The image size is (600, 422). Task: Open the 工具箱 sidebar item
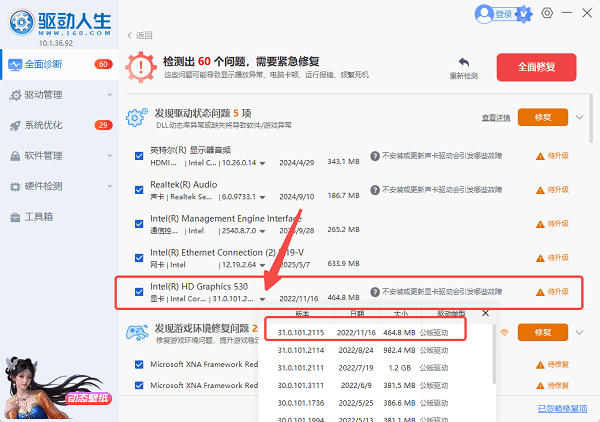coord(60,217)
